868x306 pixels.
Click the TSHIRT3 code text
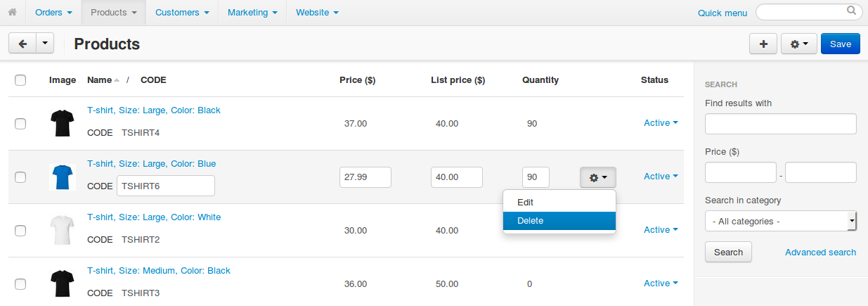tap(141, 293)
